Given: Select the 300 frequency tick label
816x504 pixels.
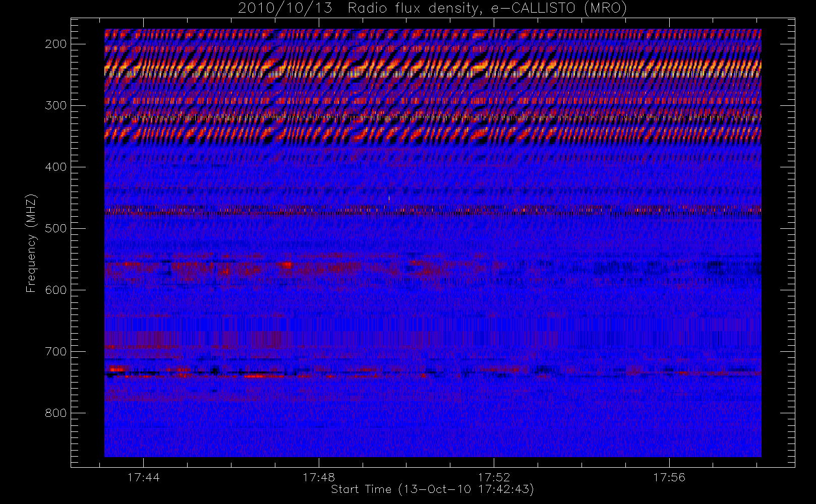Looking at the screenshot, I should (56, 105).
